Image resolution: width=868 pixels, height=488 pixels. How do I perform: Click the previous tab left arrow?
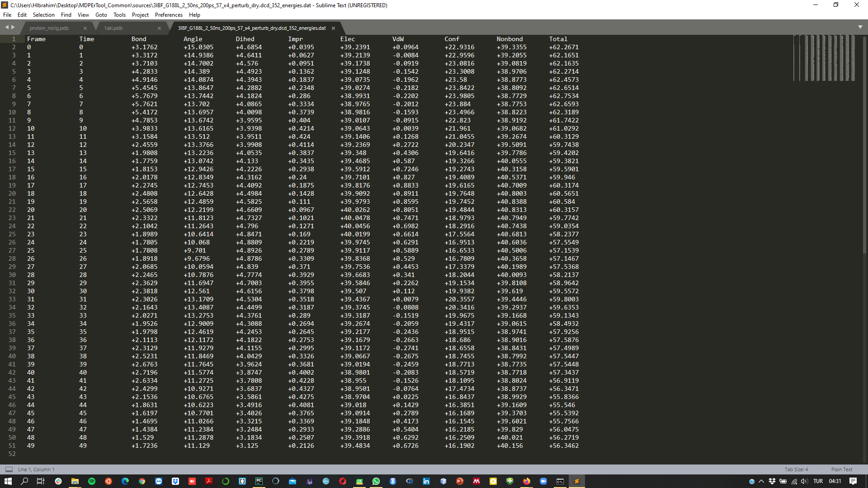7,28
